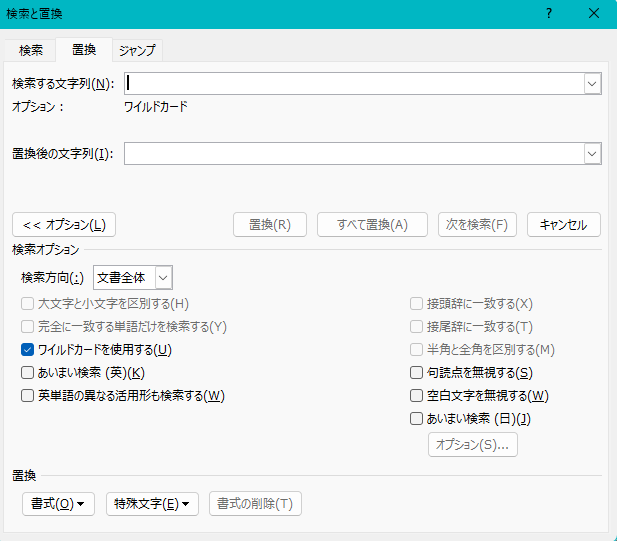Switch to the ジャンプ tab
617x541 pixels.
point(137,49)
